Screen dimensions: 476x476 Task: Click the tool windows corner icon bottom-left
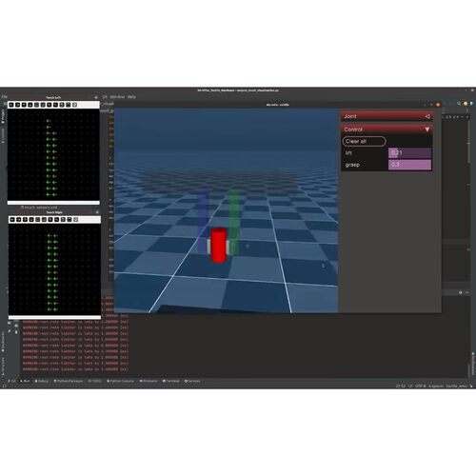(x=4, y=386)
